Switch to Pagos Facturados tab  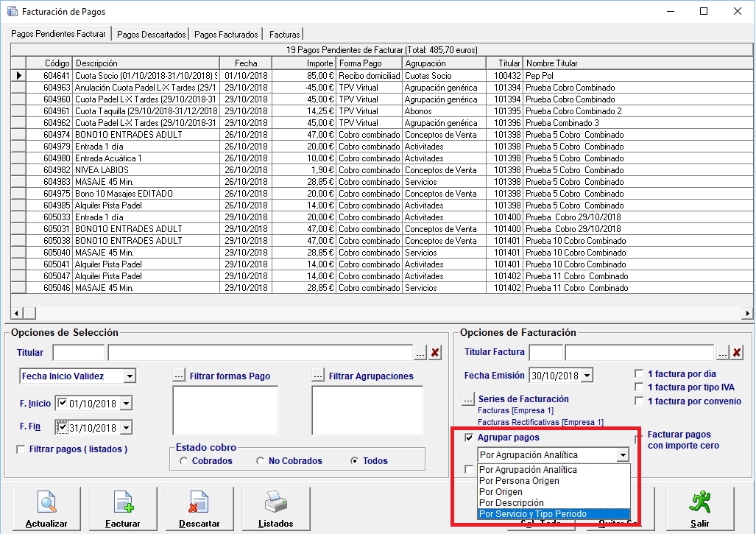(226, 34)
